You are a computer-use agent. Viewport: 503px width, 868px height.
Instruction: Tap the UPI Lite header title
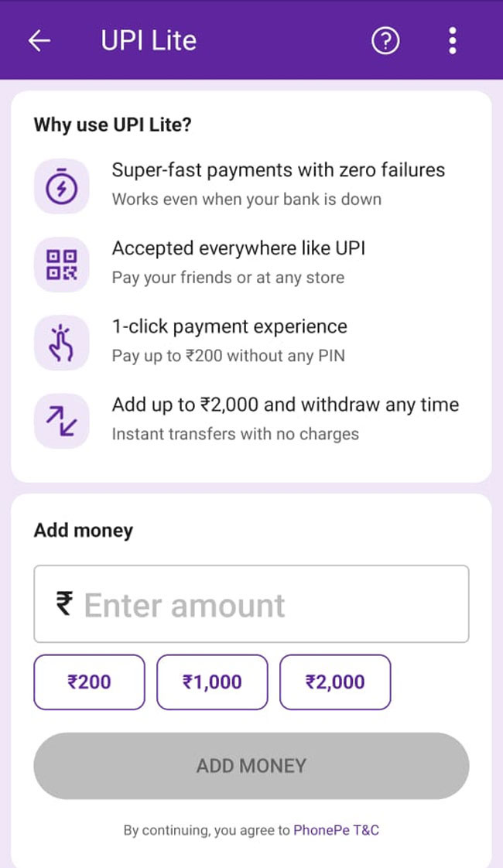tap(149, 41)
